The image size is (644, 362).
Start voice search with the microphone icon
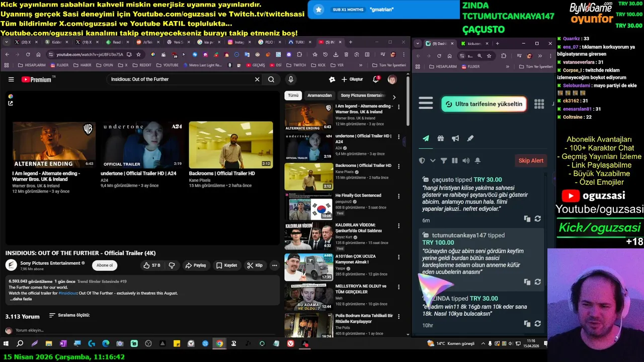(290, 79)
